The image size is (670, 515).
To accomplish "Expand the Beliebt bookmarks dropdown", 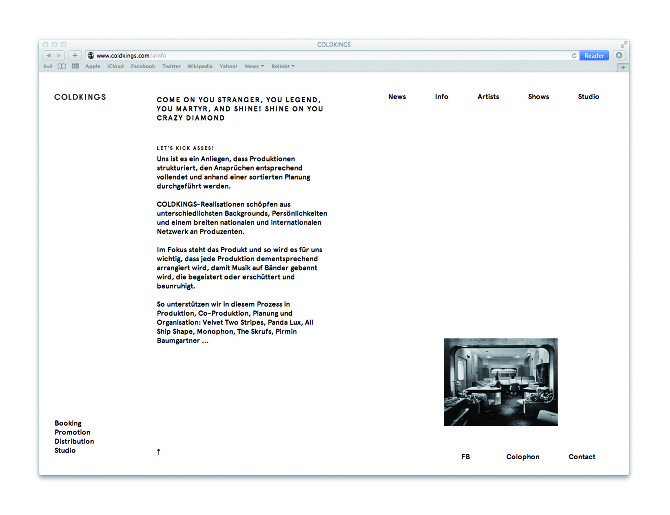I will tap(283, 66).
